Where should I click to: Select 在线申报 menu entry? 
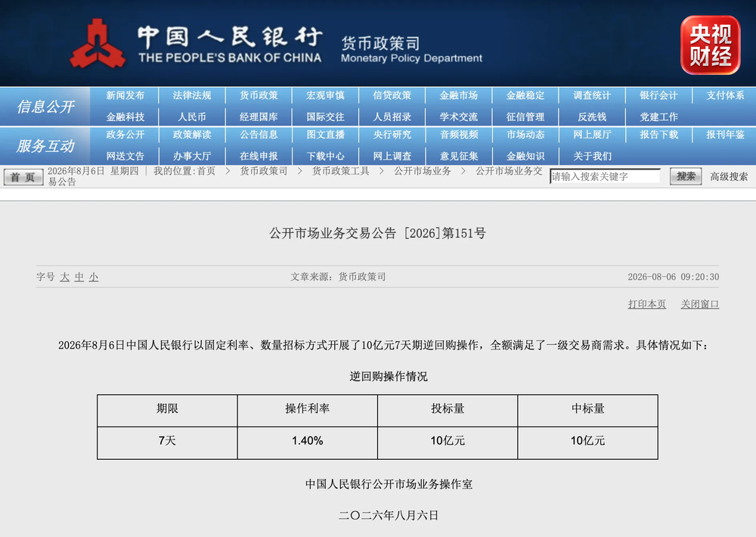coord(259,156)
